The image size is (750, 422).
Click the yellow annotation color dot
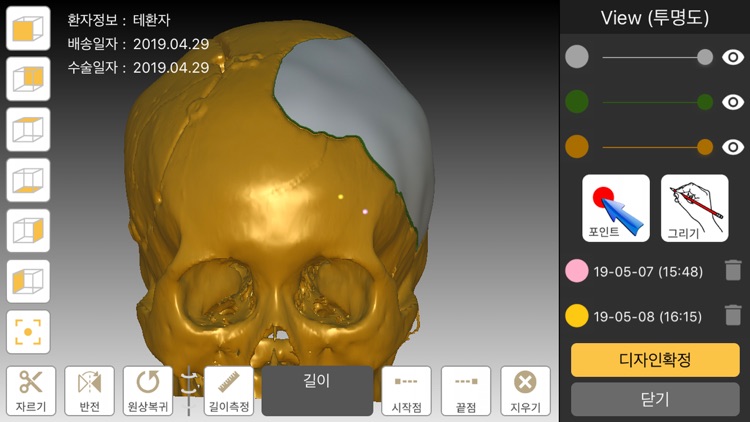(577, 316)
